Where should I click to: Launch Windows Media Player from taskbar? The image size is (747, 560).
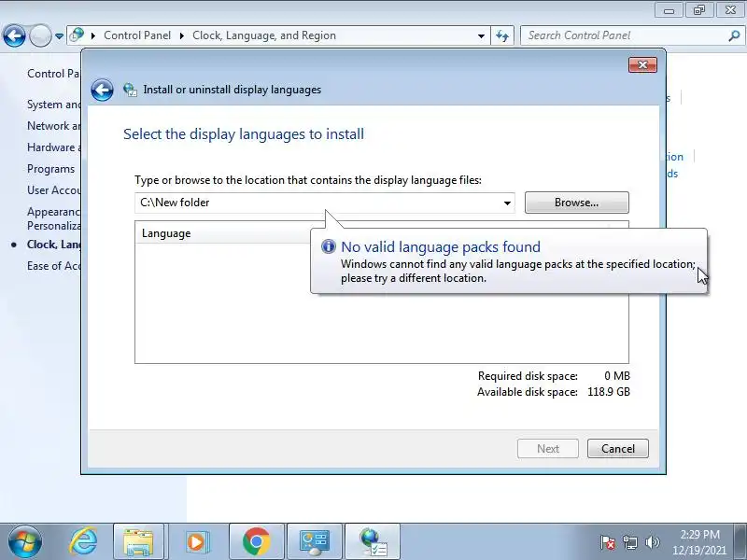[x=196, y=542]
